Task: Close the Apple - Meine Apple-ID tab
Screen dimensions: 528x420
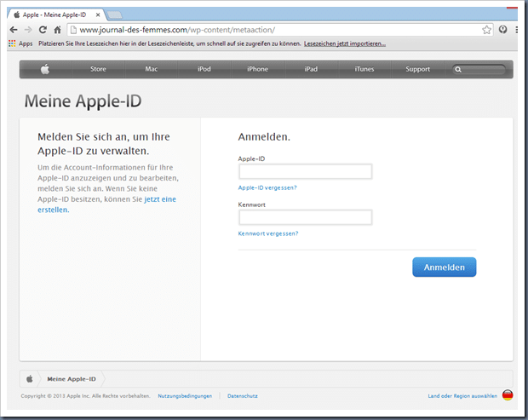Action: click(98, 14)
